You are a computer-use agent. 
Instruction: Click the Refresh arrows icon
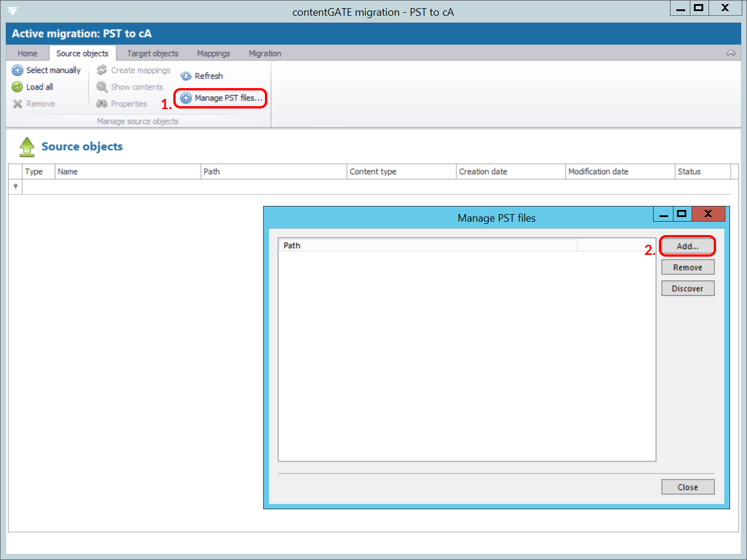(x=186, y=76)
